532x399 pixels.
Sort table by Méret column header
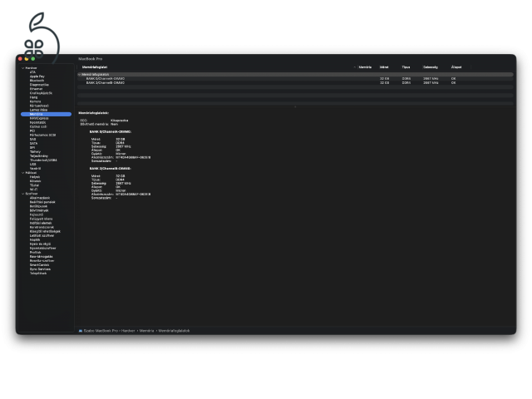coord(384,66)
